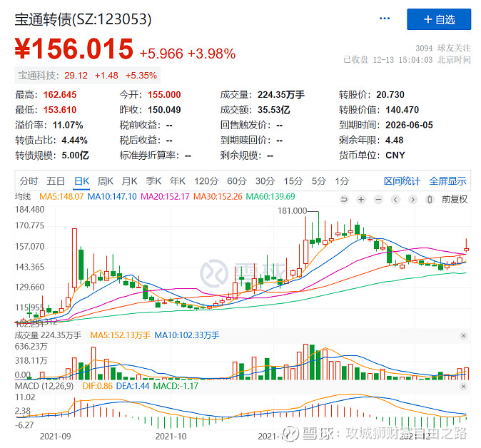Click the title 宝通转债(SZ:123053)
481x448 pixels.
pos(83,19)
